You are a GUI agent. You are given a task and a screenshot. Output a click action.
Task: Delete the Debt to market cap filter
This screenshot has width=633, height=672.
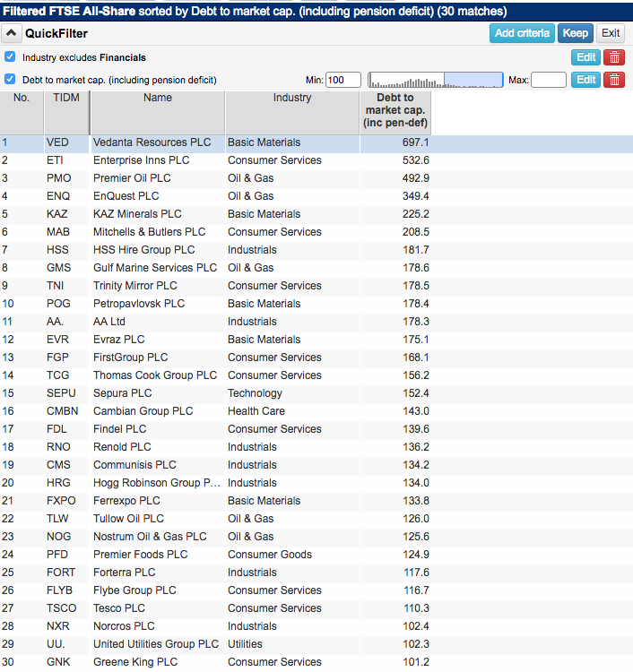(614, 80)
